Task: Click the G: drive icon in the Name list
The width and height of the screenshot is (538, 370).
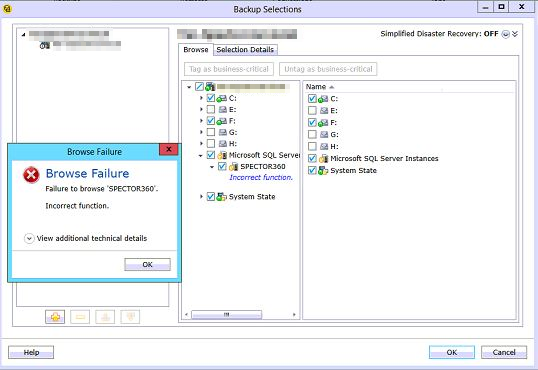Action: click(324, 135)
